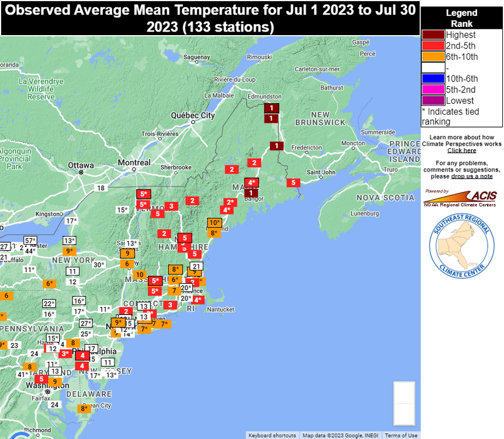Click the NEW BRUNSWICK map label

click(320, 119)
